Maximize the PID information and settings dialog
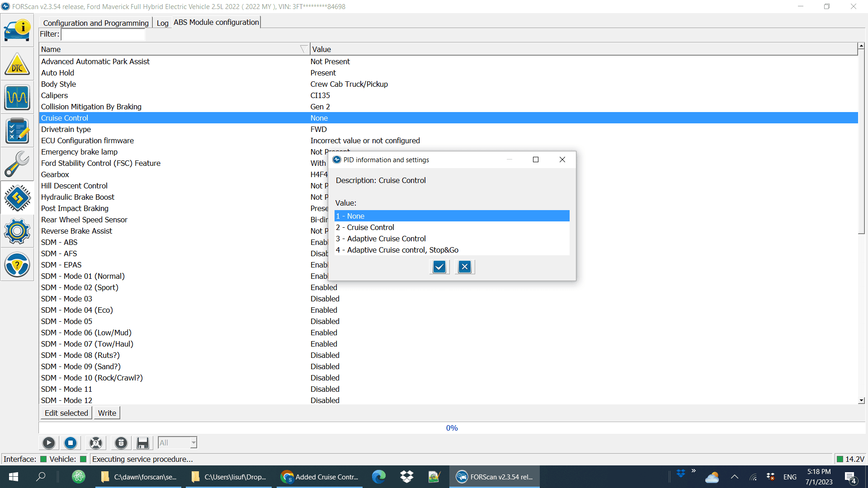 pos(536,160)
